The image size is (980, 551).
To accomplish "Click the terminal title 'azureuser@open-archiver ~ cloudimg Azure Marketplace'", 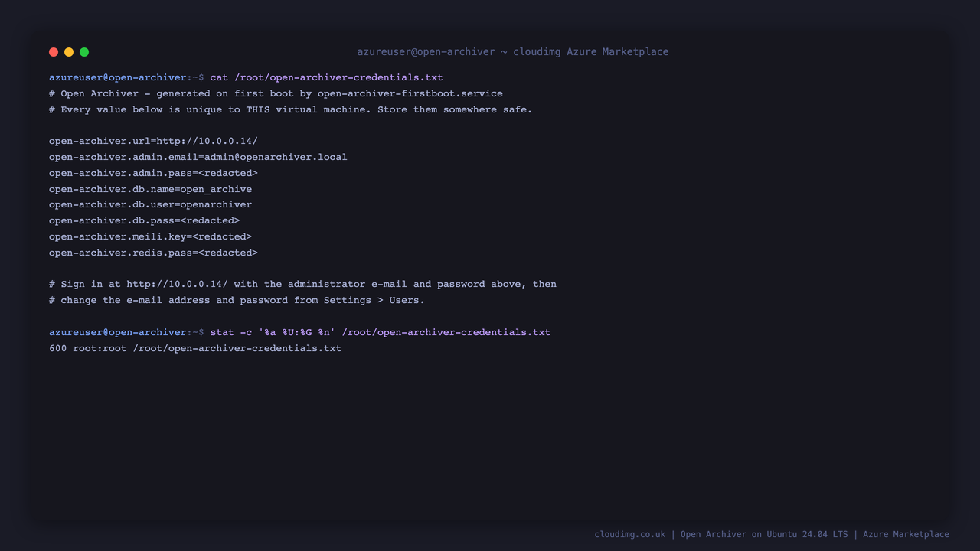I will pos(513,52).
